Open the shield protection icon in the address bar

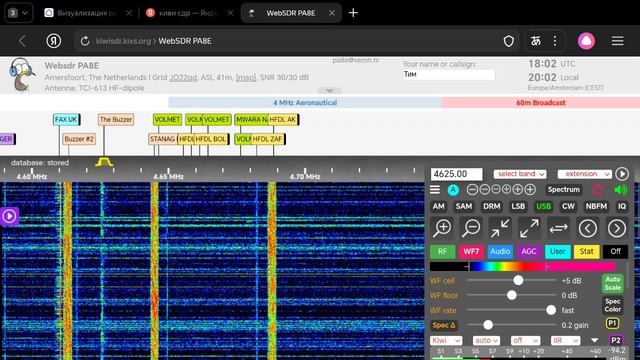tap(509, 41)
